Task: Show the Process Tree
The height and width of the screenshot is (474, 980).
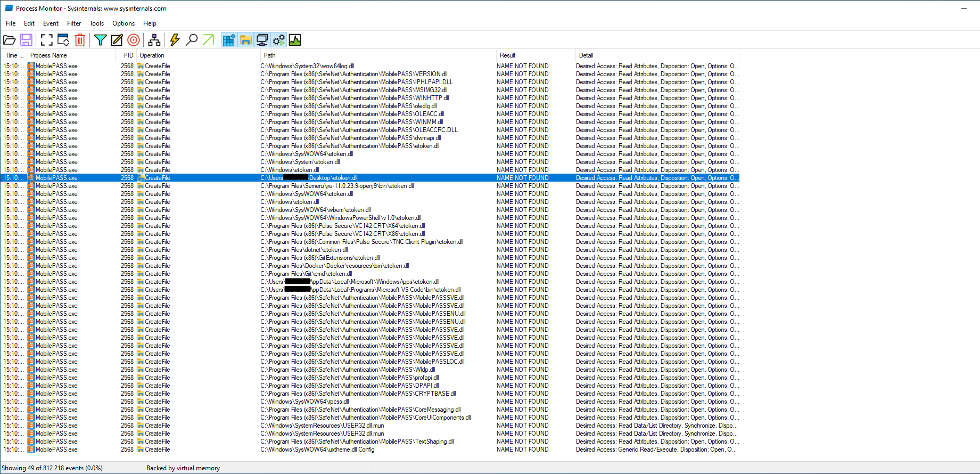Action: coord(154,40)
